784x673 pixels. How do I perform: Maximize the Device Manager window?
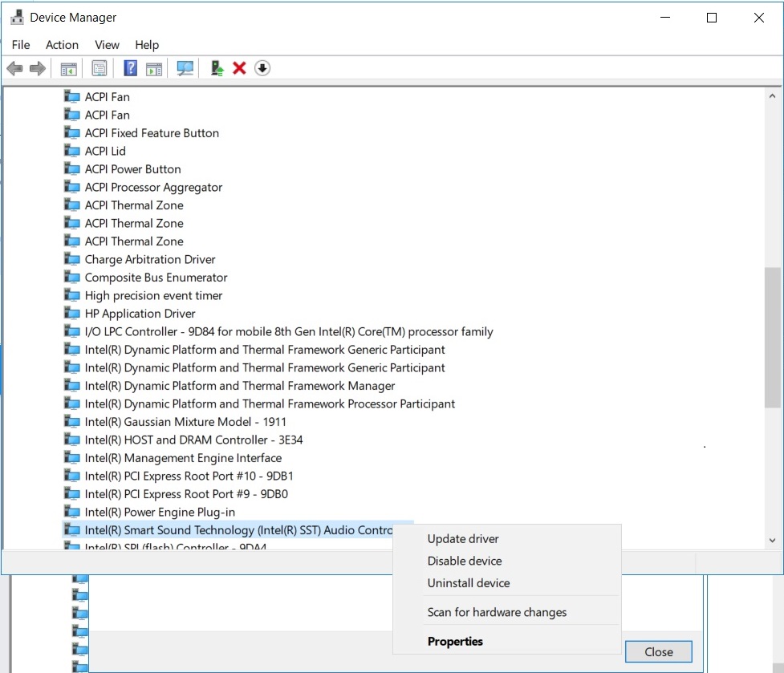click(x=712, y=18)
